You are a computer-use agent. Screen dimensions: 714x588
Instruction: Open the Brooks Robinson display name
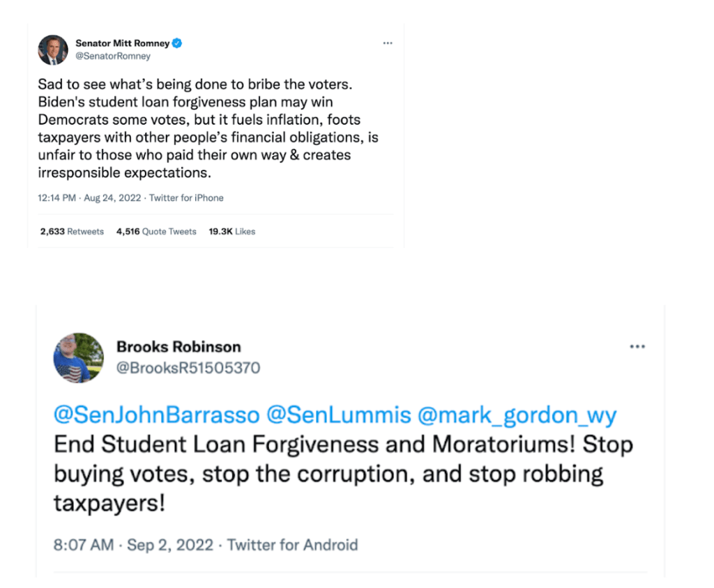(x=178, y=346)
